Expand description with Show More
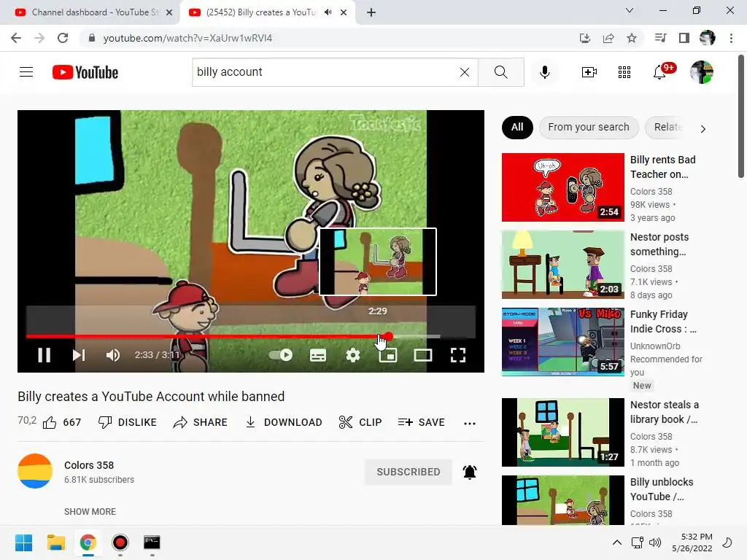The image size is (747, 560). coord(90,511)
